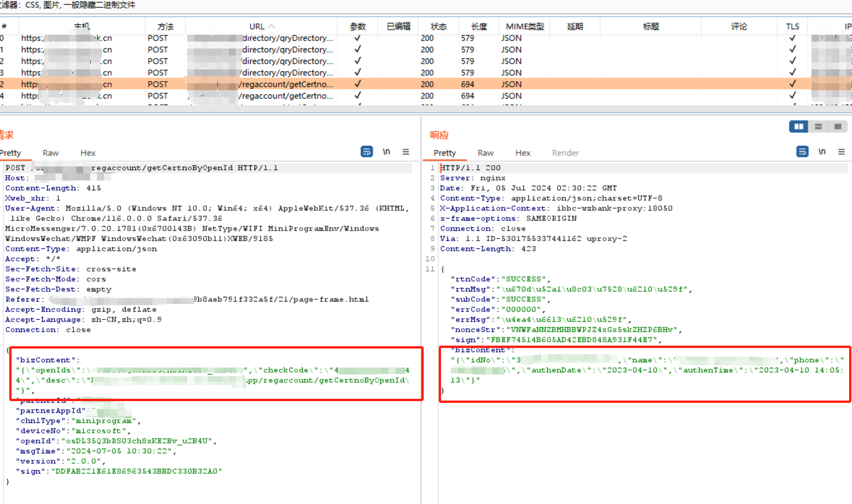Click 'Content-Length: 423' response header
Viewport: 852px width, 504px height.
(488, 249)
